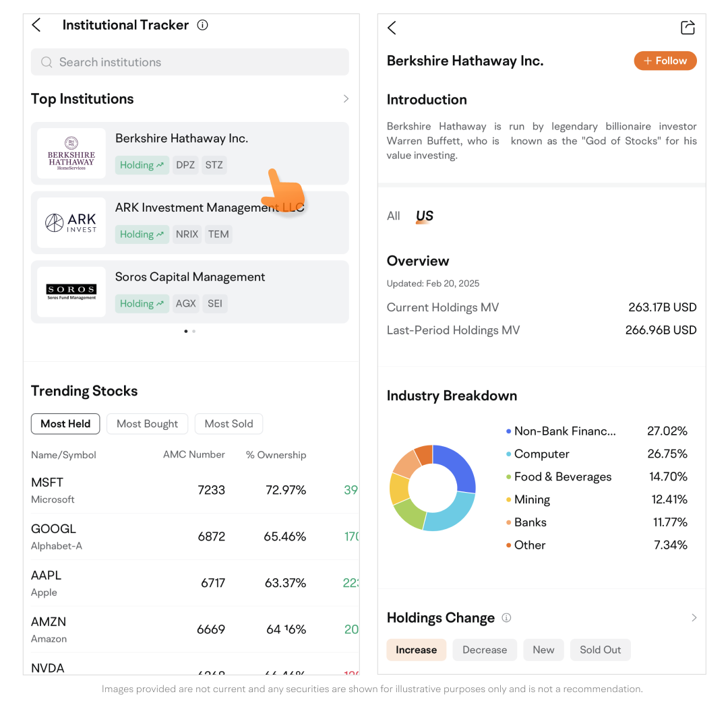Click the Search institutions field

point(190,62)
